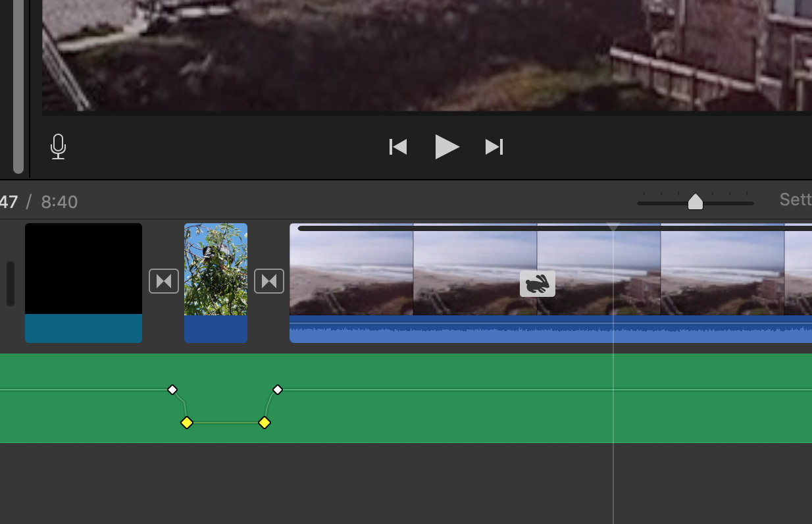Screen dimensions: 812x524
Task: Click the black clip's teal audio strip
Action: [x=84, y=328]
